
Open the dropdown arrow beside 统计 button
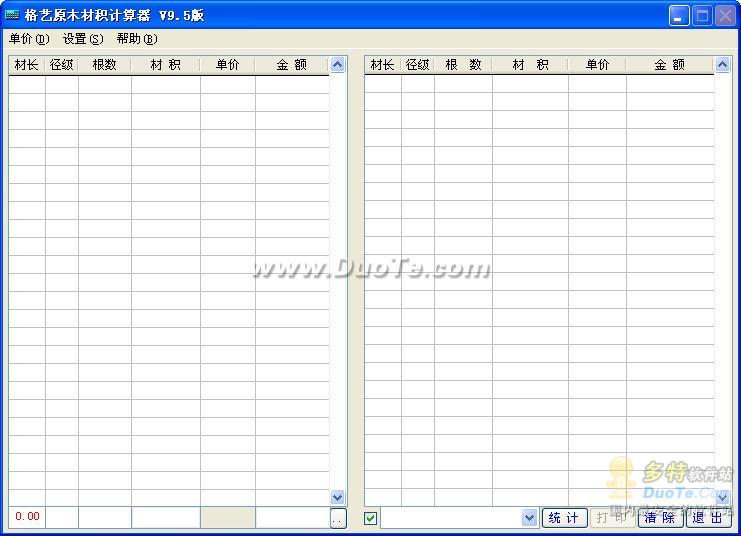[x=530, y=518]
